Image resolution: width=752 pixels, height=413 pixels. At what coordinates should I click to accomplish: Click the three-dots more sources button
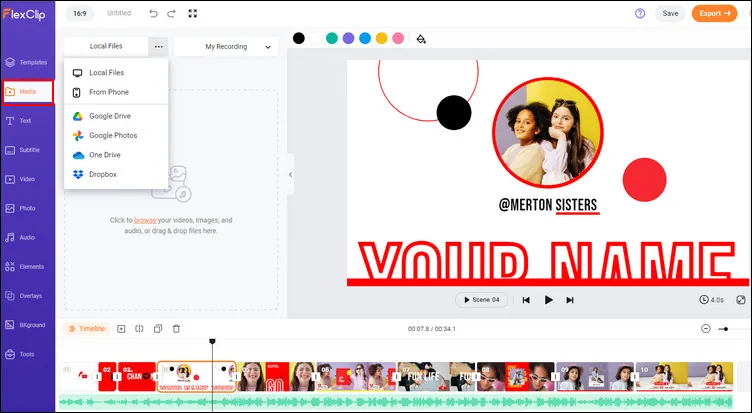(158, 47)
